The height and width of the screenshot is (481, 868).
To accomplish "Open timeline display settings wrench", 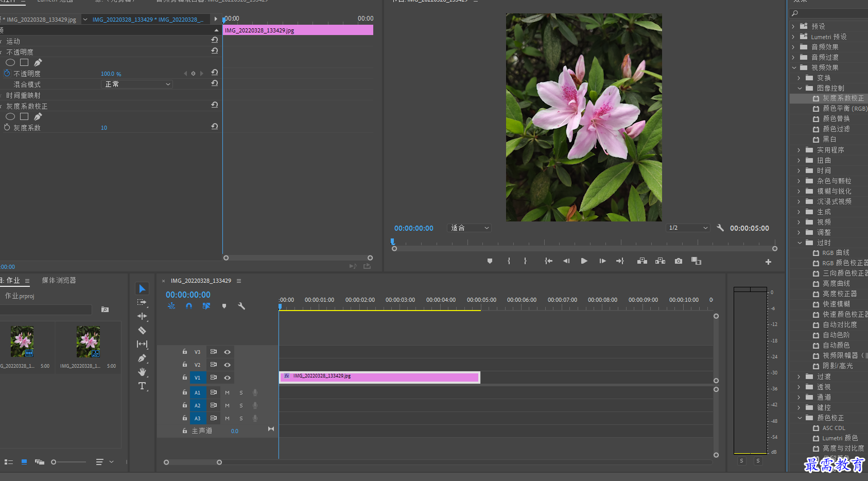I will coord(241,306).
